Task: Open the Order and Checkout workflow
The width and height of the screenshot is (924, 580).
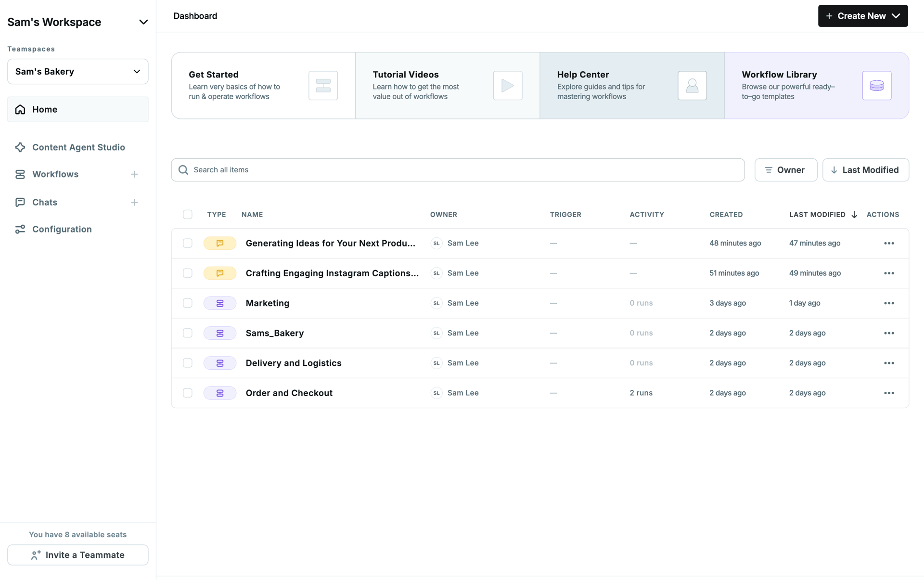Action: (289, 393)
